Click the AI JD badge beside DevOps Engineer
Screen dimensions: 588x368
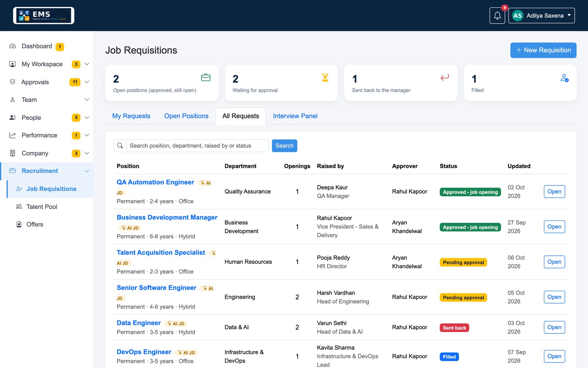pos(186,353)
